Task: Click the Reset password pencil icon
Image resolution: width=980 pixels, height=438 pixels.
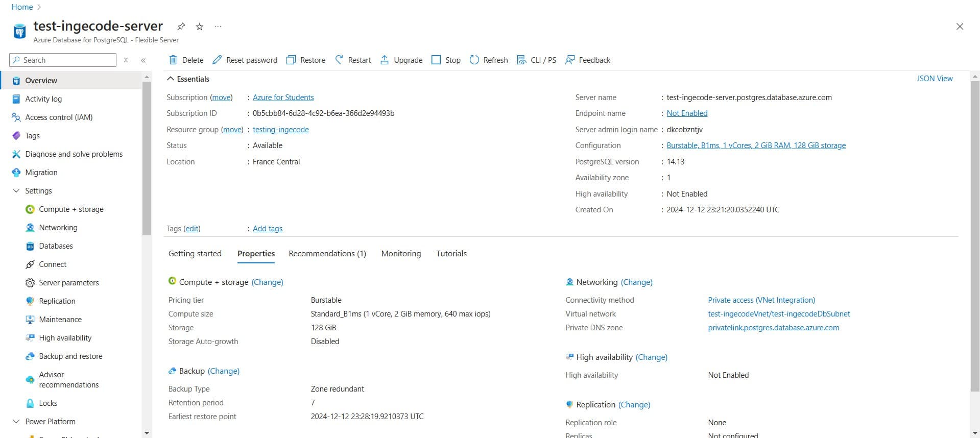Action: click(217, 60)
